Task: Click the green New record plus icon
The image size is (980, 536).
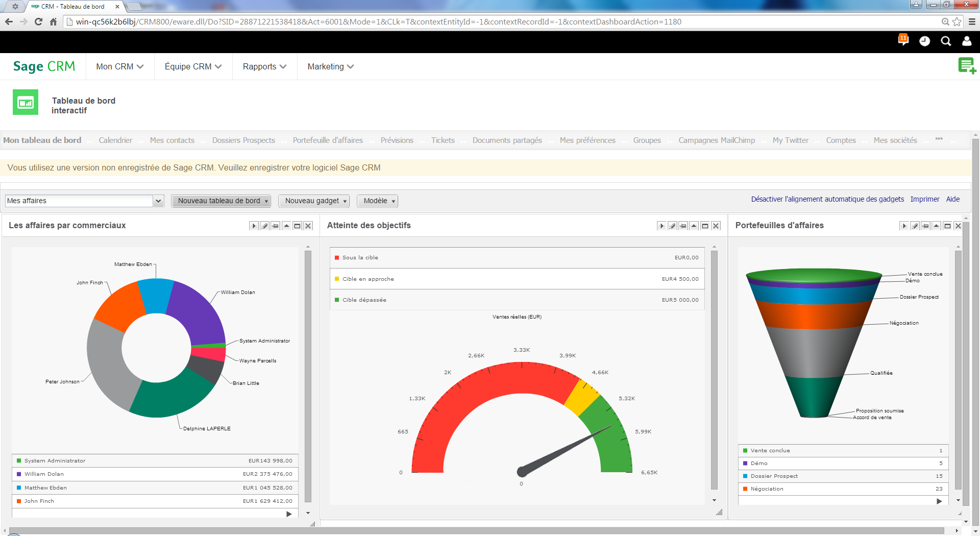Action: [x=967, y=66]
